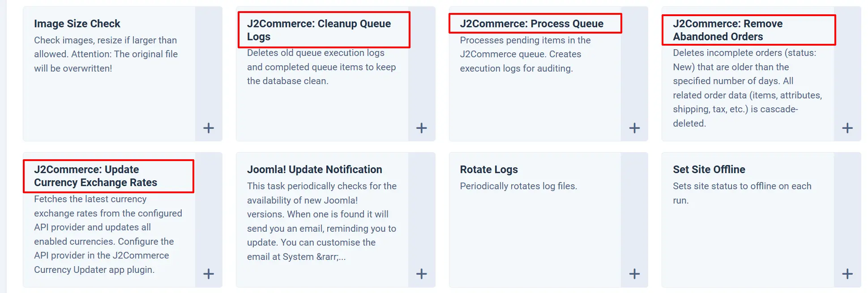Open the Set Site Offline heading
868x293 pixels.
[709, 170]
